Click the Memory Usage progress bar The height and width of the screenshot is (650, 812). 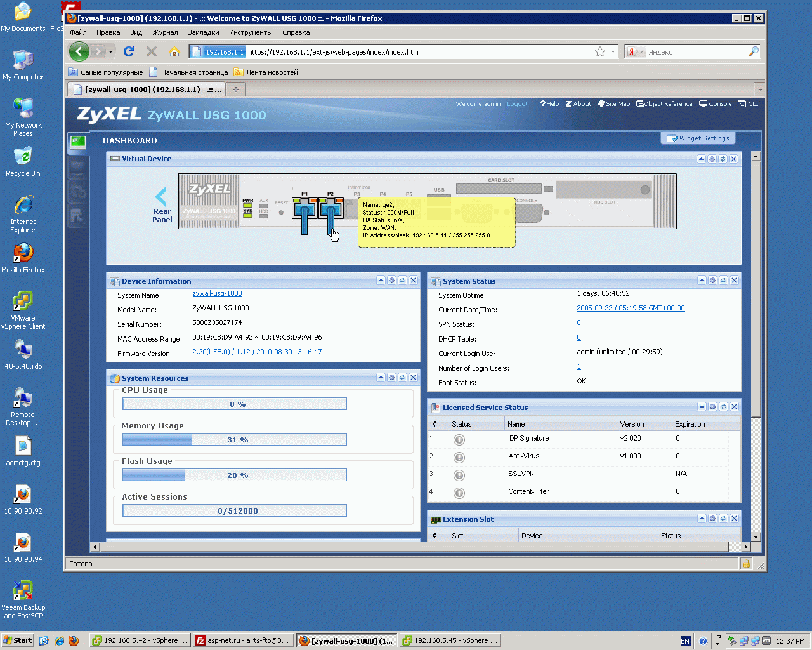[x=235, y=439]
